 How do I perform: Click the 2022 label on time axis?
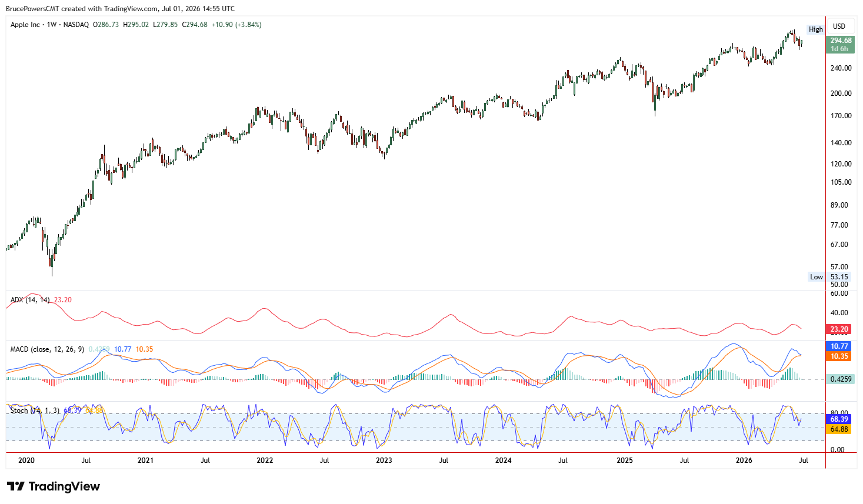(265, 460)
